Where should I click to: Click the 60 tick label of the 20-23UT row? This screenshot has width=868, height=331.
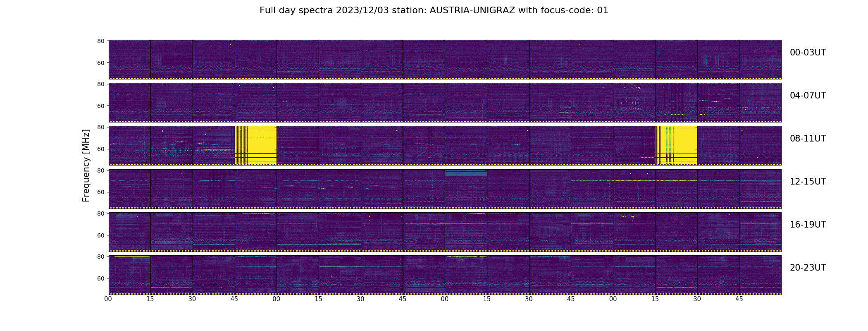[100, 278]
